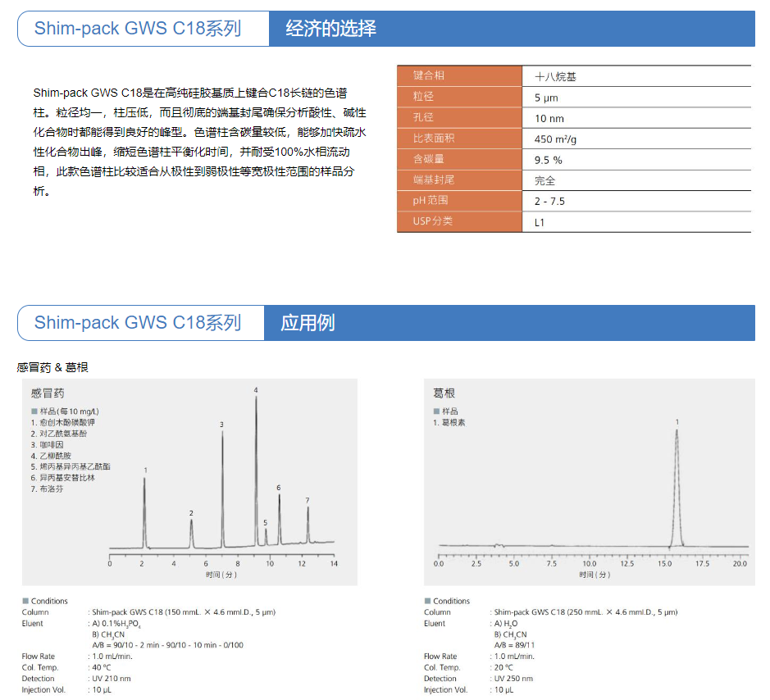Image resolution: width=770 pixels, height=700 pixels.
Task: Select the top Shim-pack GWS C18系列 title tab
Action: (138, 29)
